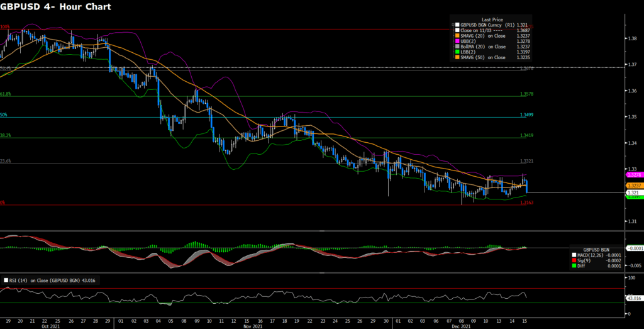Click the 50% Fibonacci level label
The image size is (644, 329).
4,115
